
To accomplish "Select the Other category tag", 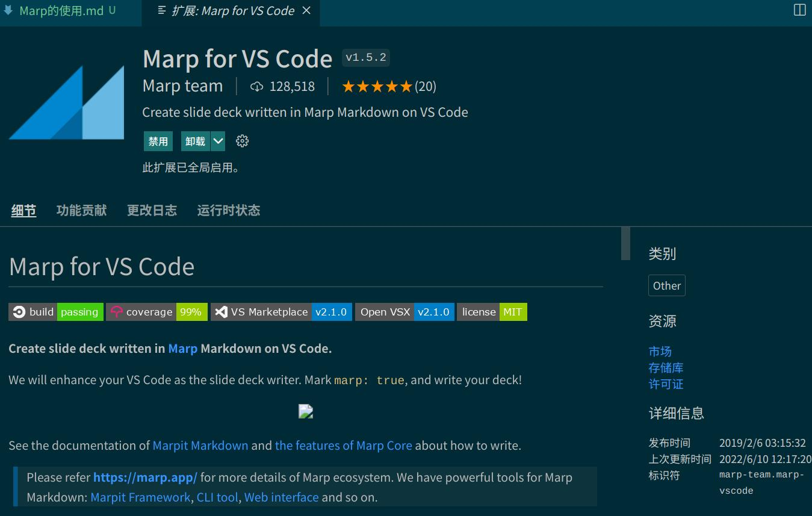I will 667,286.
